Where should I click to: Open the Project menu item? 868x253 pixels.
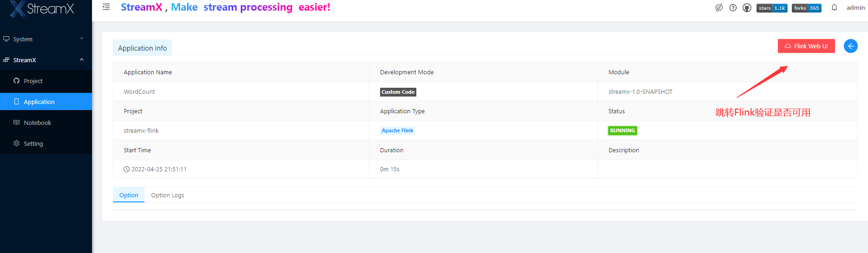pos(46,81)
